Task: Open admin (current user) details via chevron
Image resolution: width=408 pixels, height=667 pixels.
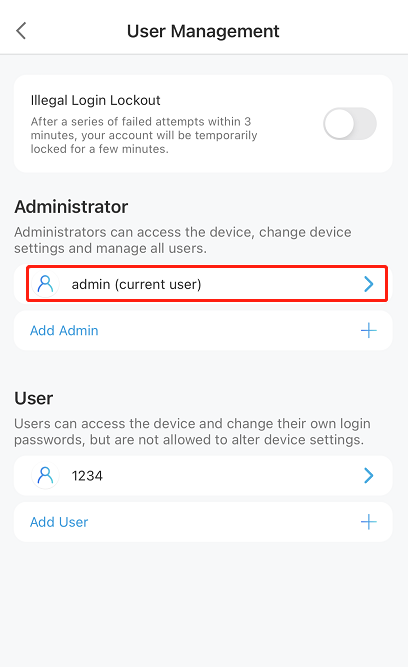Action: 368,284
